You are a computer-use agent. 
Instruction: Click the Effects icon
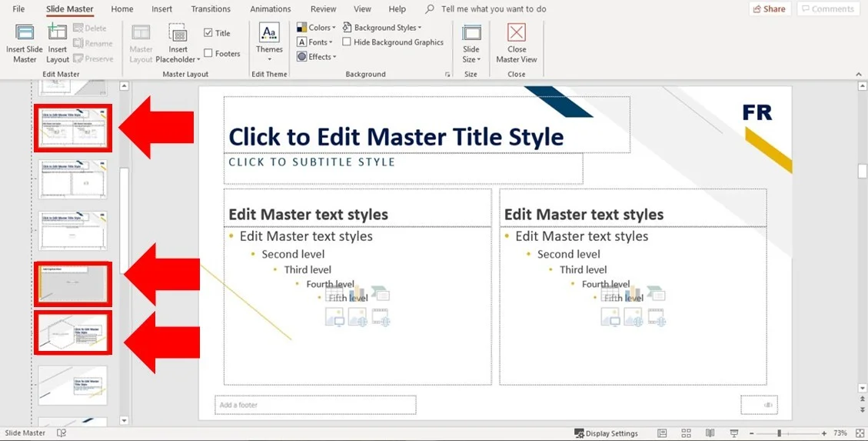tap(301, 56)
